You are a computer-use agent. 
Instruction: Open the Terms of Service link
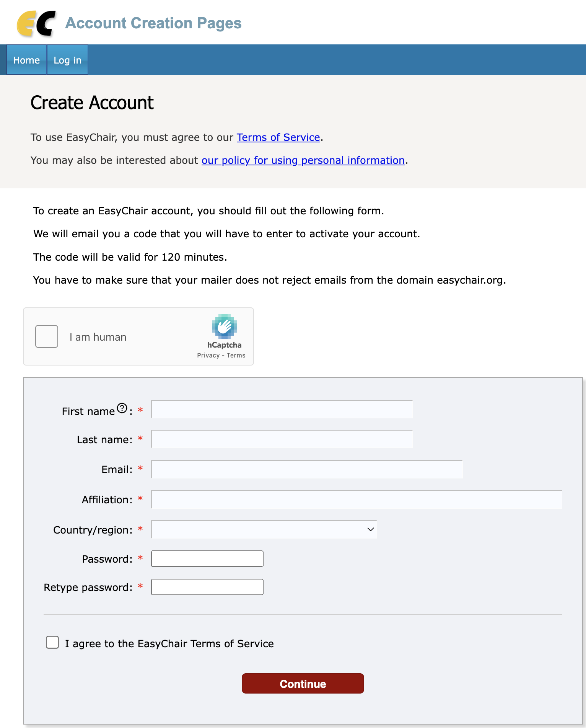[278, 137]
